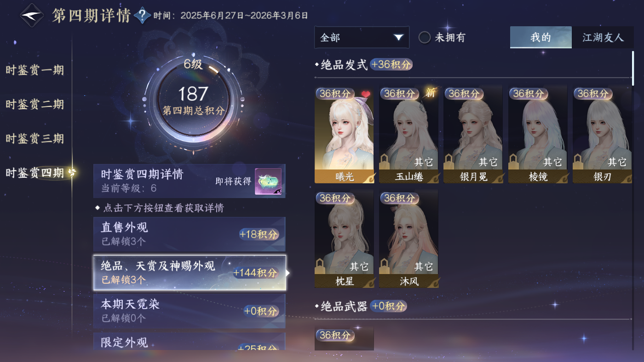Click the back arrow icon at top-left
The height and width of the screenshot is (362, 644).
point(32,15)
